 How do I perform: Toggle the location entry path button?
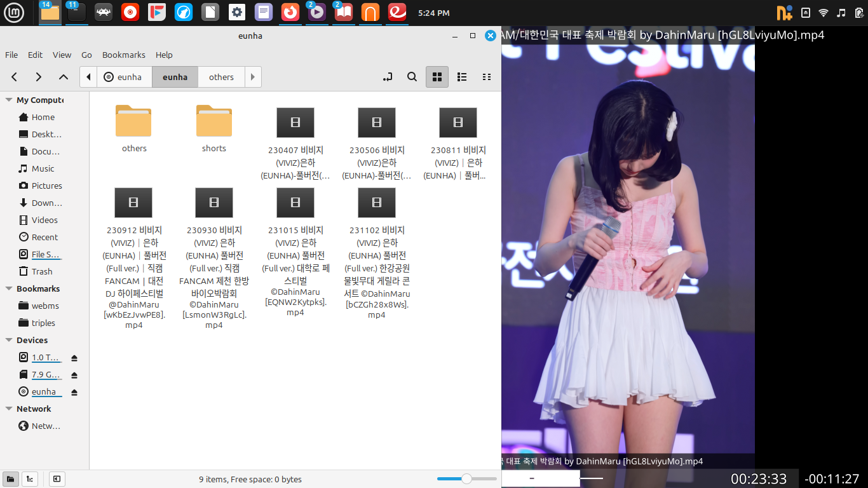388,77
